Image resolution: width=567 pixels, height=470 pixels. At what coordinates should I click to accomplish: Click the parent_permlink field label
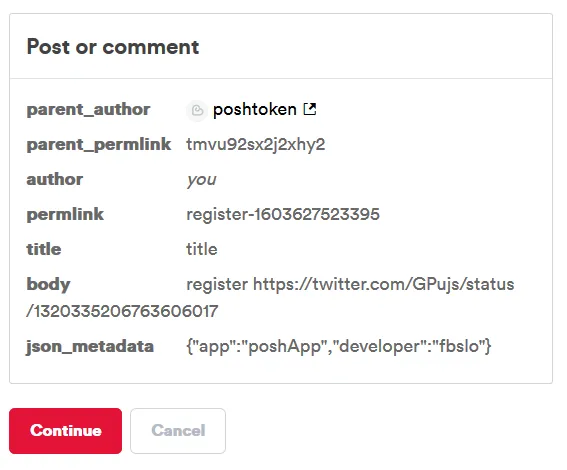point(99,145)
